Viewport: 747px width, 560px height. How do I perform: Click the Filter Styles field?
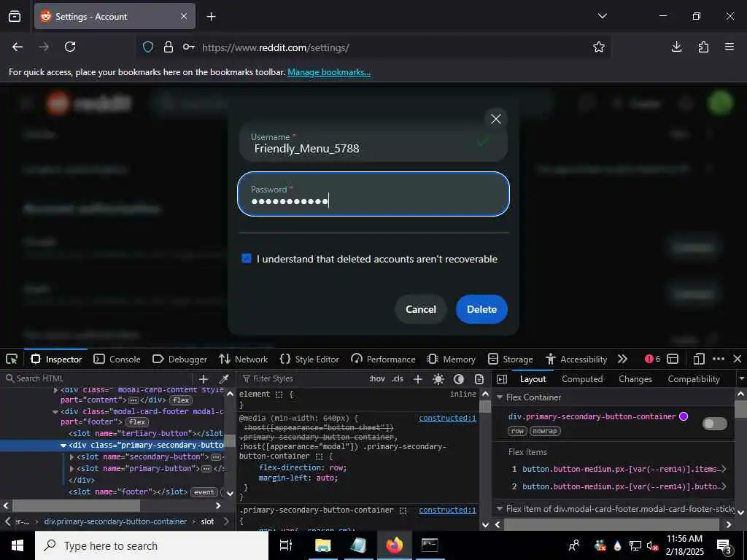point(303,378)
